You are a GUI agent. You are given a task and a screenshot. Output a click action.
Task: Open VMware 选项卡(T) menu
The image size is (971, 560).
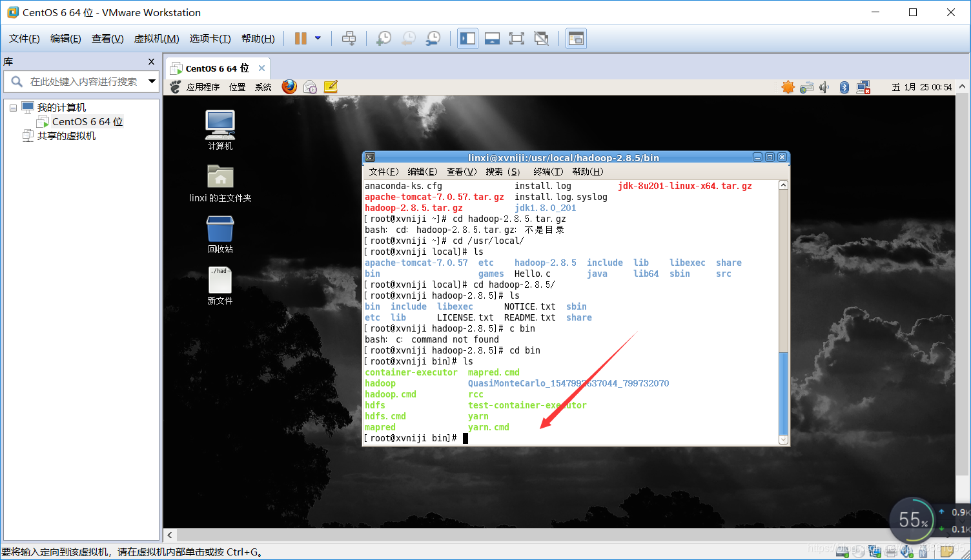(210, 39)
